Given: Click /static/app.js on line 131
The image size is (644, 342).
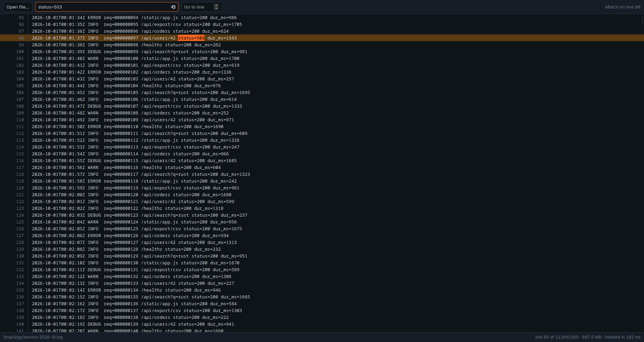Looking at the screenshot, I should 160,263.
